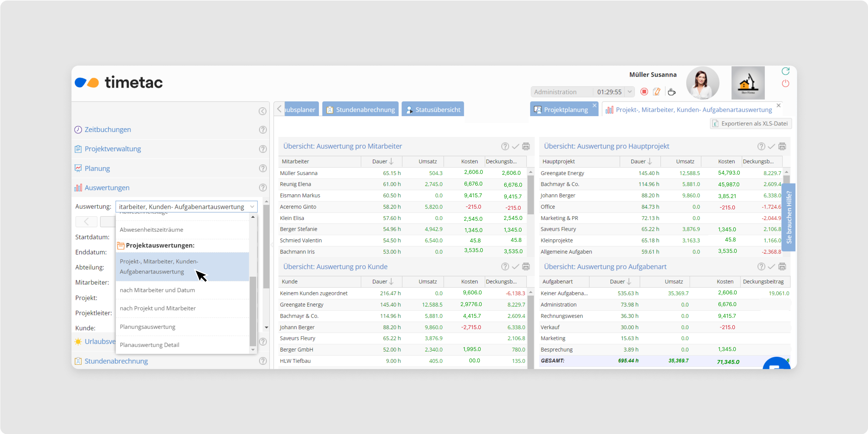
Task: Print the Auswertung pro Aufgabenart table
Action: pyautogui.click(x=782, y=267)
